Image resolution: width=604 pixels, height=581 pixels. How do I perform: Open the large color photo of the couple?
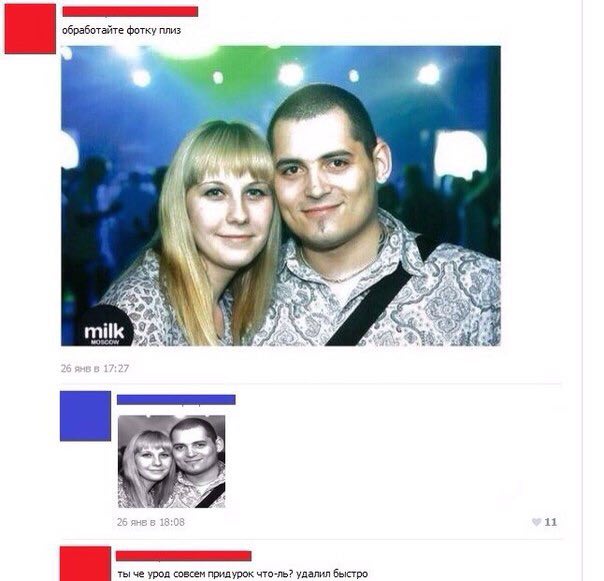281,196
